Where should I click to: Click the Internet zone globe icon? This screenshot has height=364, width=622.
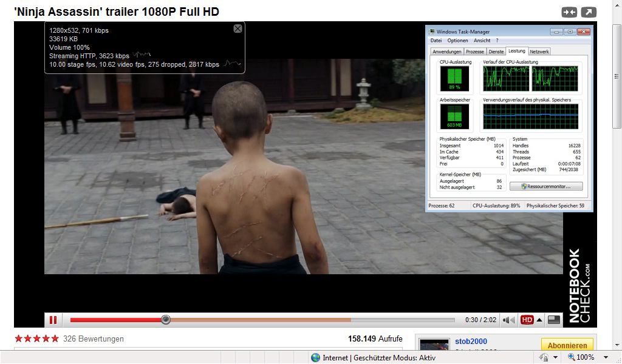coord(315,358)
